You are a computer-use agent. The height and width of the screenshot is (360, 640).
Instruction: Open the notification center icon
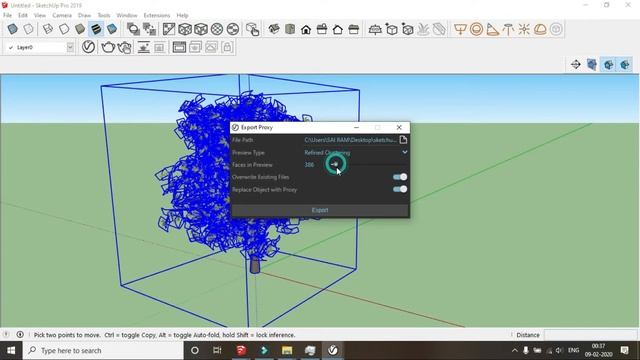[x=624, y=350]
